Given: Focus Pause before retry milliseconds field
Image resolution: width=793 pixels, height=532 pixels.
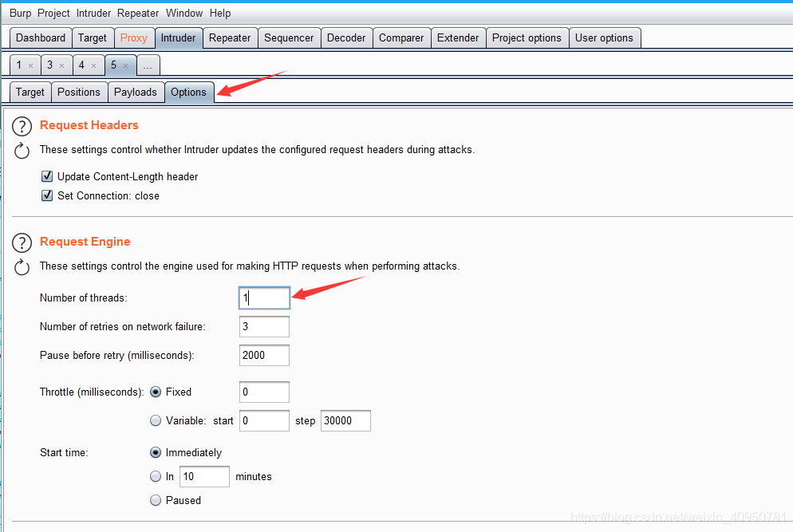Looking at the screenshot, I should [265, 356].
